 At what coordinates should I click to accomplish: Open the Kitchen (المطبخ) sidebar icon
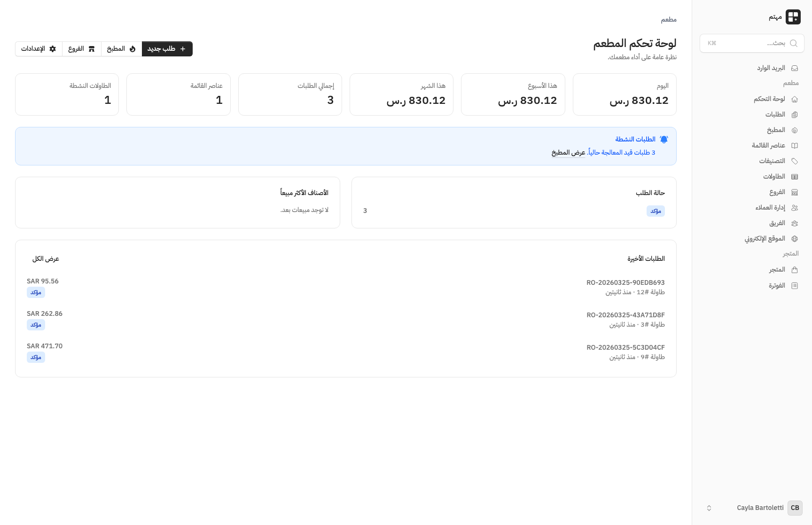coord(795,130)
